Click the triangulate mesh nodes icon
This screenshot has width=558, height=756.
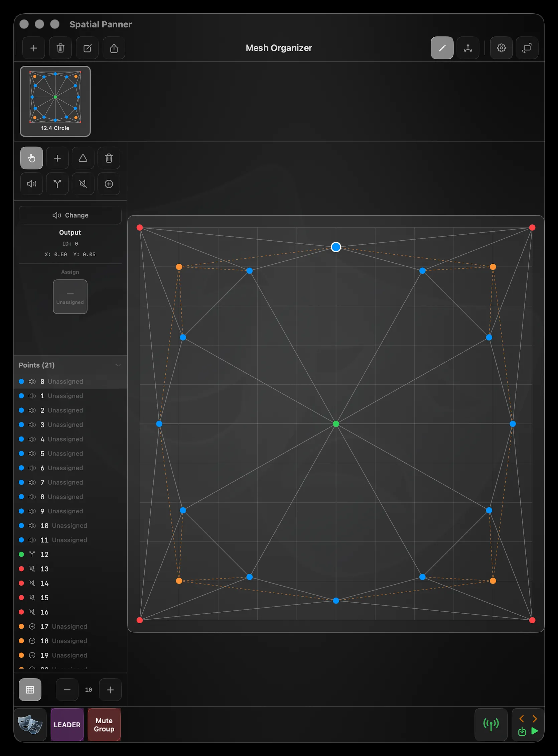click(x=468, y=48)
